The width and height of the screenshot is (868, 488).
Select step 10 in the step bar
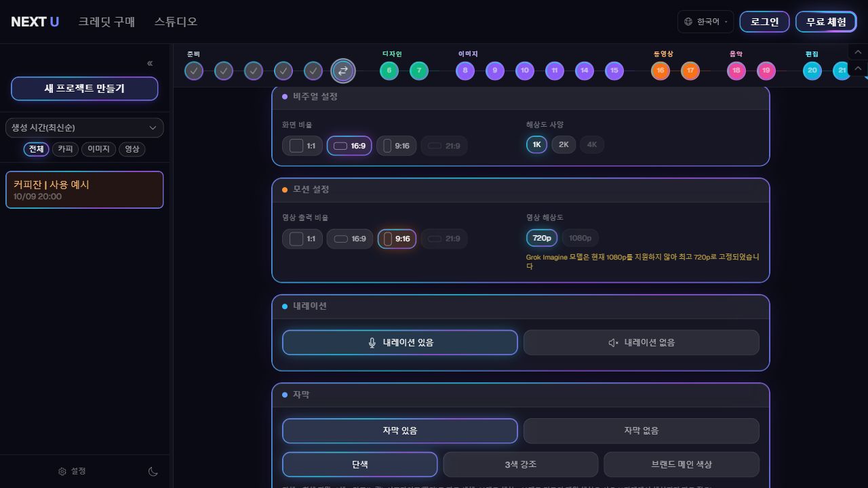(525, 70)
